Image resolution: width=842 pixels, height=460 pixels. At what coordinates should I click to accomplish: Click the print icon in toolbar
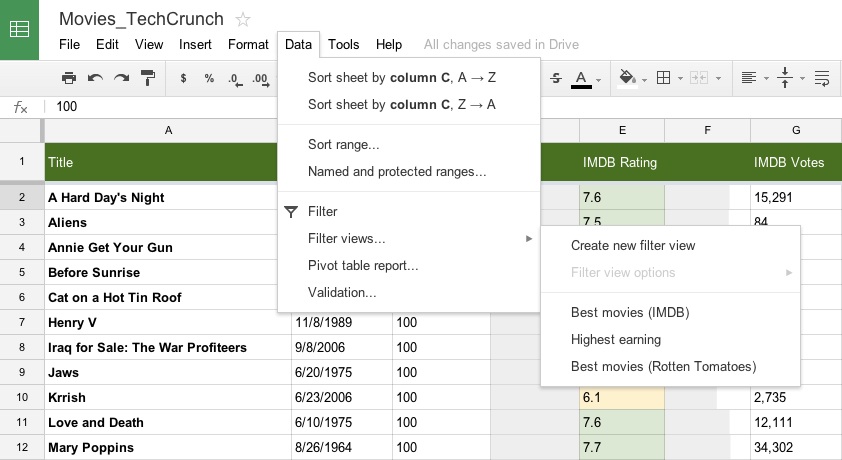tap(69, 78)
